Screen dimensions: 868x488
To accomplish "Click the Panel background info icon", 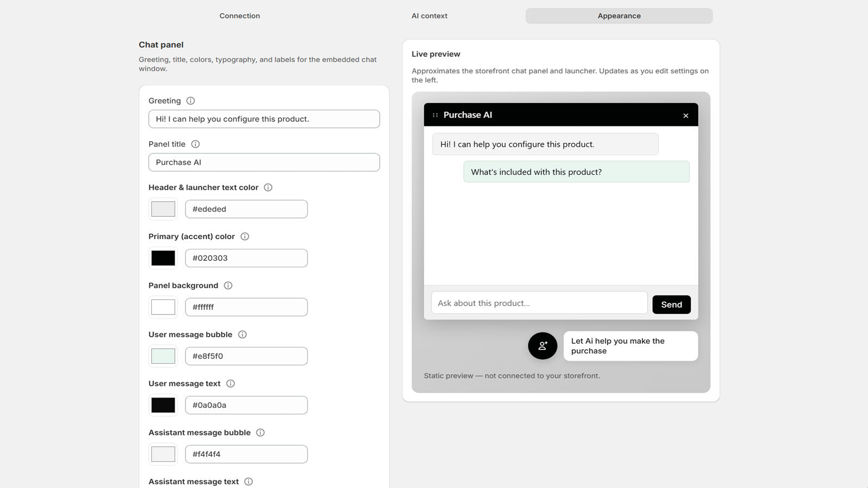I will tap(228, 285).
